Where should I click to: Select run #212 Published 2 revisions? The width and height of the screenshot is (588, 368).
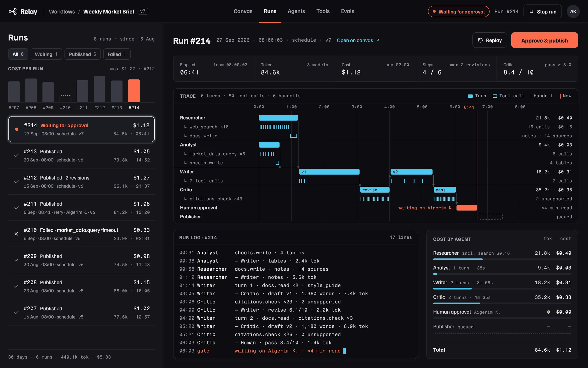click(81, 182)
